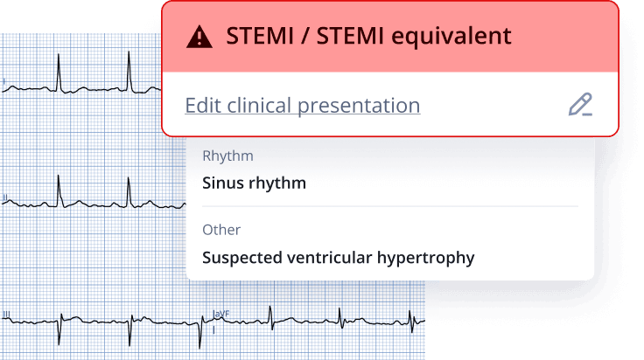
Task: Select Suspected ventricular hypertrophy finding
Action: [x=339, y=258]
